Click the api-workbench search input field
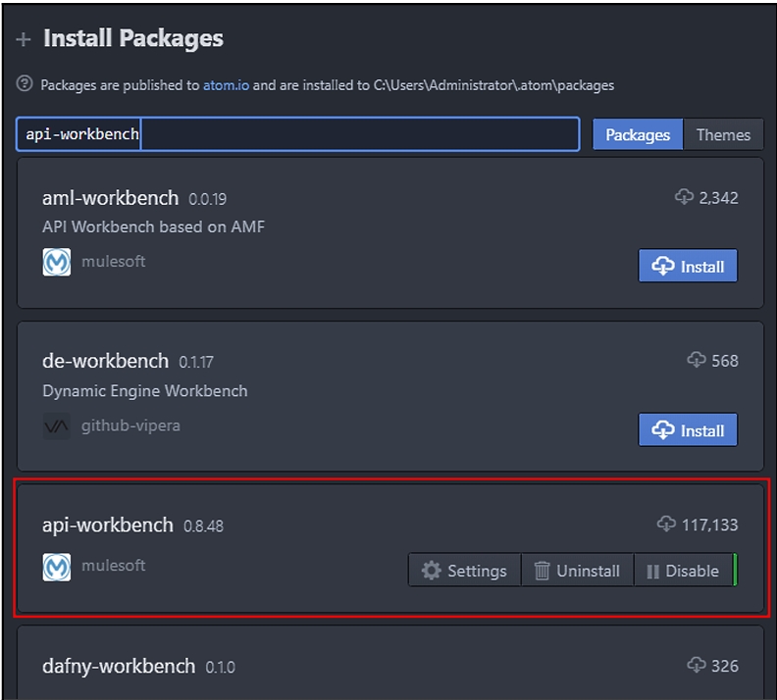The image size is (777, 700). click(x=353, y=134)
